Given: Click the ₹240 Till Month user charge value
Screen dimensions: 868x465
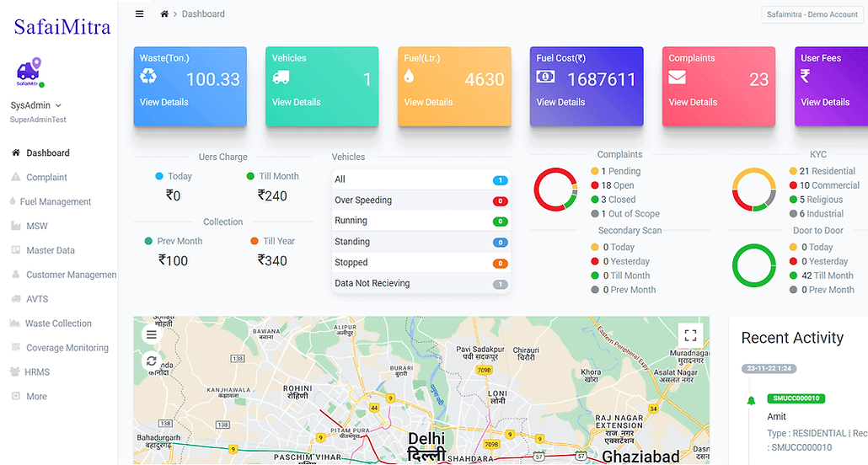Looking at the screenshot, I should (x=272, y=195).
